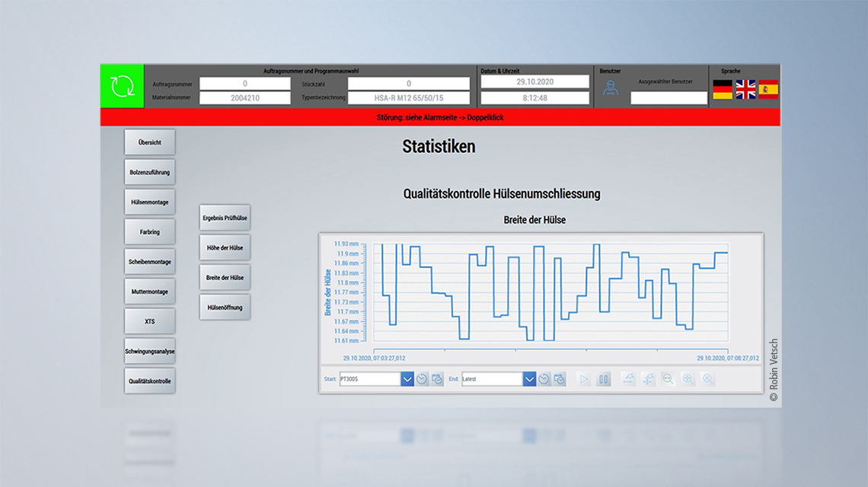Open the Übersicht page
The width and height of the screenshot is (868, 487).
pos(149,142)
